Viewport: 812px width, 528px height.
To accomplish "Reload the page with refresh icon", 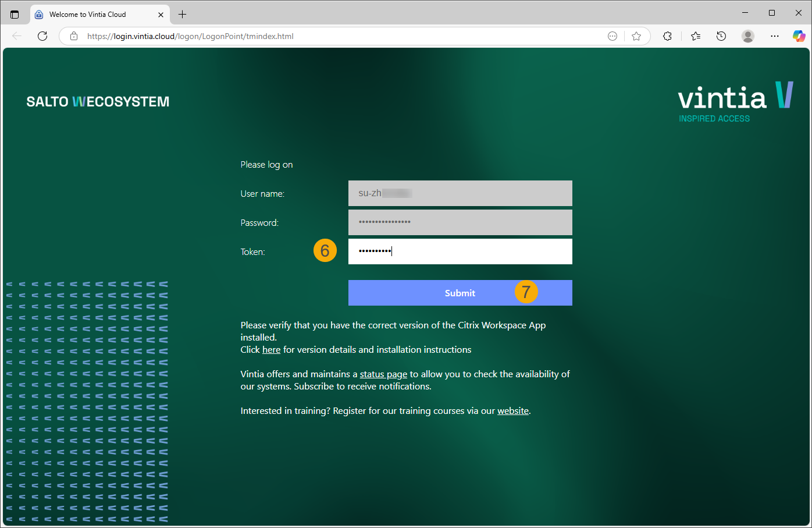I will pos(42,36).
